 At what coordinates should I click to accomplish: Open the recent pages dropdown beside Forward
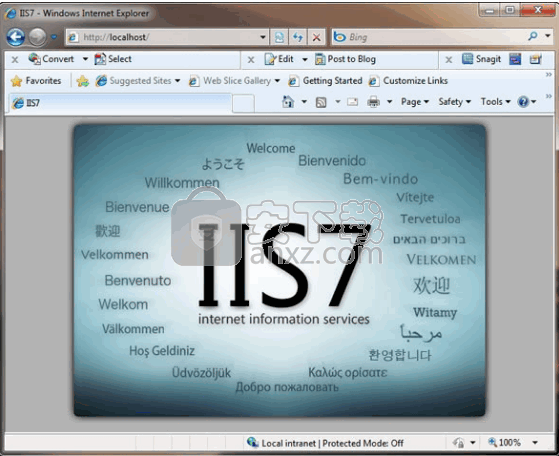coord(54,37)
